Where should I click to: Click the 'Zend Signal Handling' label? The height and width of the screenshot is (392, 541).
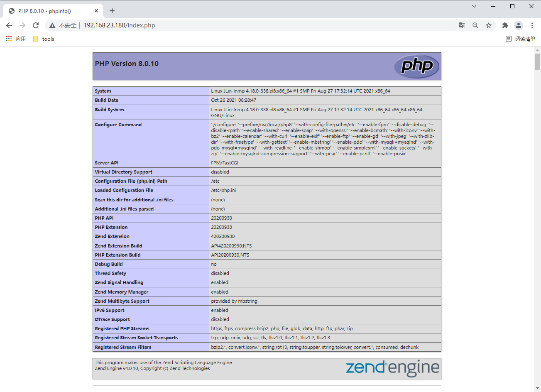pyautogui.click(x=119, y=282)
